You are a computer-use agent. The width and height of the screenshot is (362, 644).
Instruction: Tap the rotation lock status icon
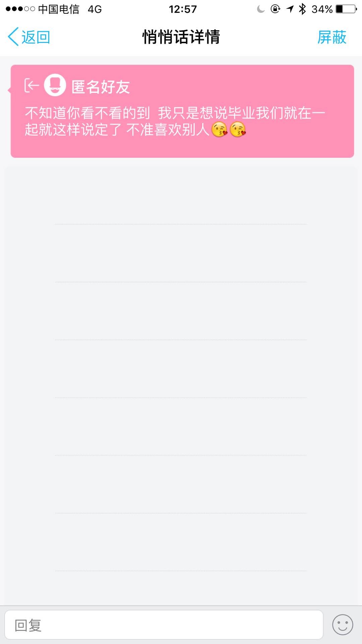[275, 9]
